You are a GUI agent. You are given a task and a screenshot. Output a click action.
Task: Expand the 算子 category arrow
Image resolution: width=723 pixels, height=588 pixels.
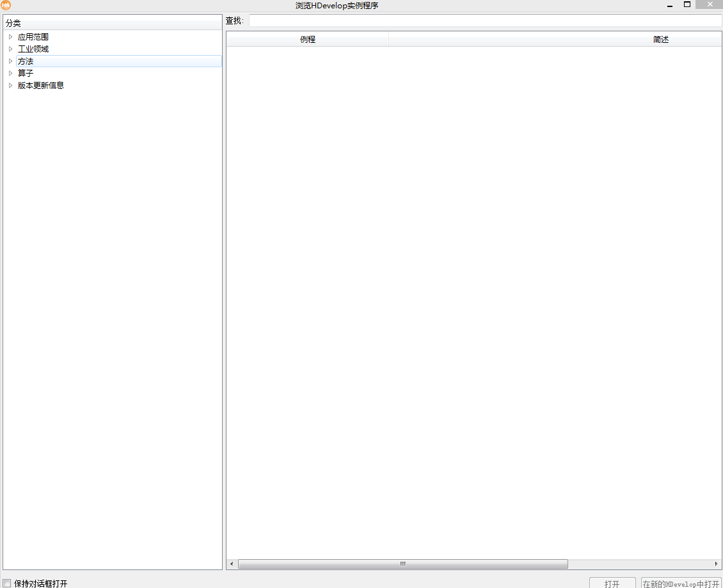(x=11, y=73)
